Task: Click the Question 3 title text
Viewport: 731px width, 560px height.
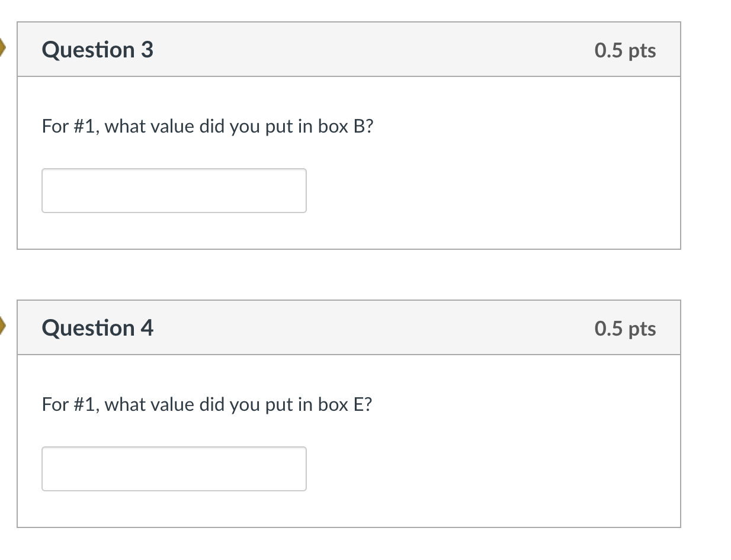Action: (97, 50)
